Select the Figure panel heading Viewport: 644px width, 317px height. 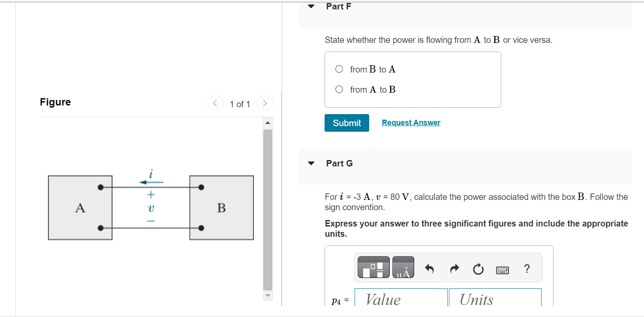55,102
